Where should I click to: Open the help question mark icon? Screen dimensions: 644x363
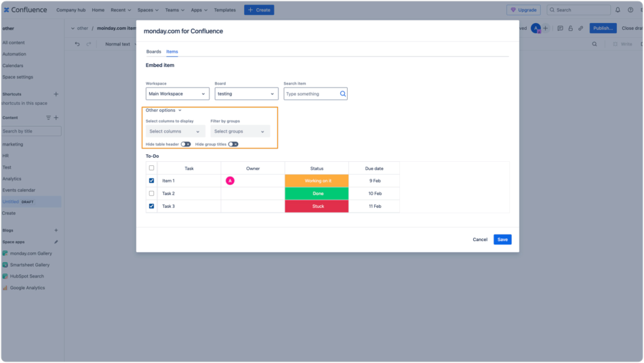point(630,10)
